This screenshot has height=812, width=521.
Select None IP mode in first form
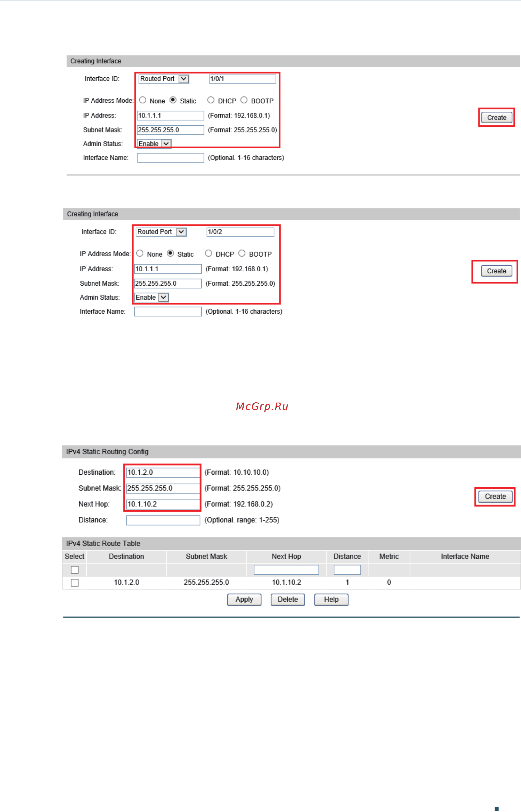(x=143, y=100)
